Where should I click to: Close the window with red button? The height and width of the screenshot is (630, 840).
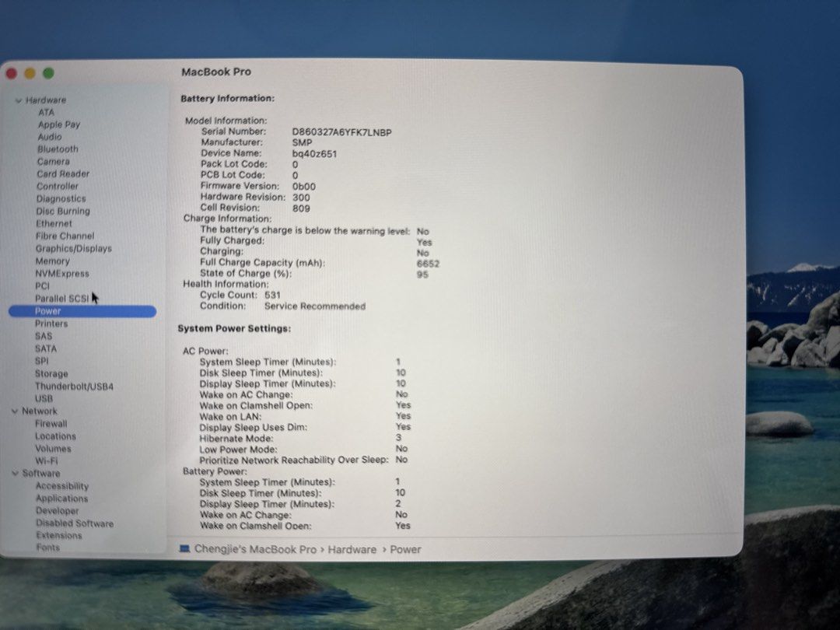pos(11,73)
